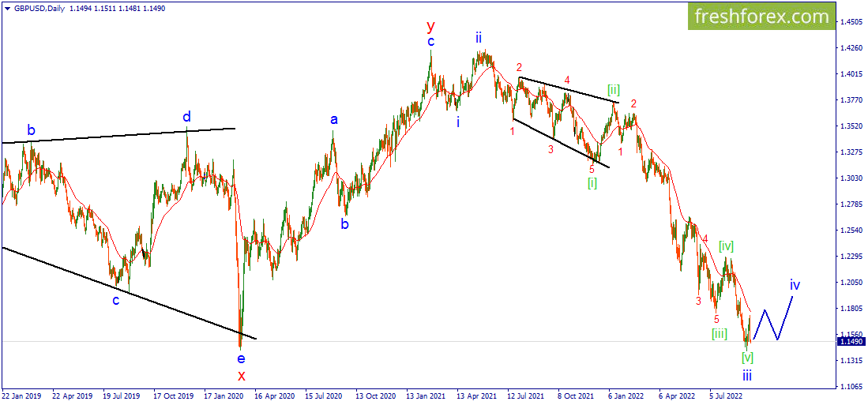This screenshot has width=868, height=405.
Task: Click the 13 Jan 2021 date label
Action: point(425,396)
